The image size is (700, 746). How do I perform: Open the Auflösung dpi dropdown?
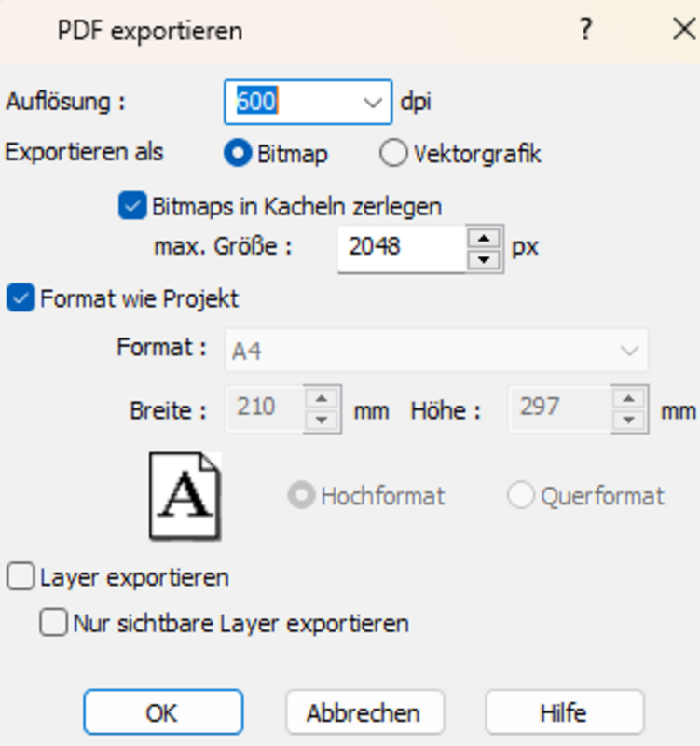pos(372,102)
